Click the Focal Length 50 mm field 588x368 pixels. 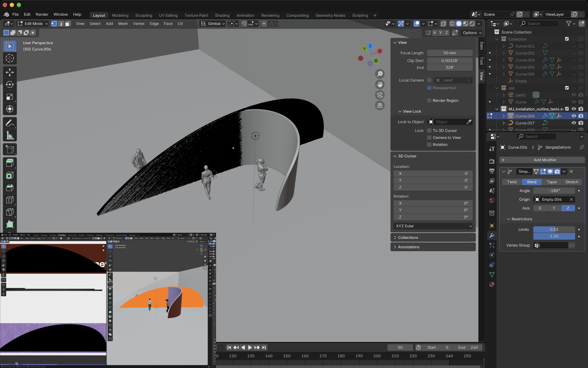click(450, 53)
